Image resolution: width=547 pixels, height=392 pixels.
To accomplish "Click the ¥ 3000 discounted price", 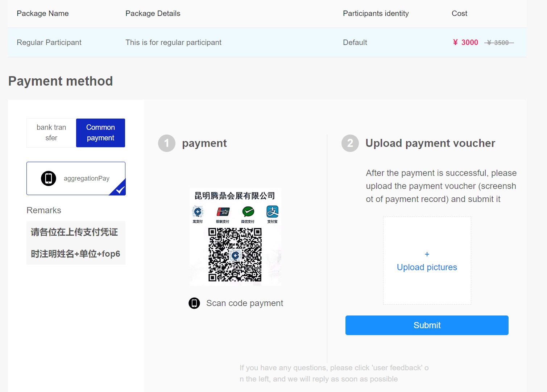I will click(465, 42).
